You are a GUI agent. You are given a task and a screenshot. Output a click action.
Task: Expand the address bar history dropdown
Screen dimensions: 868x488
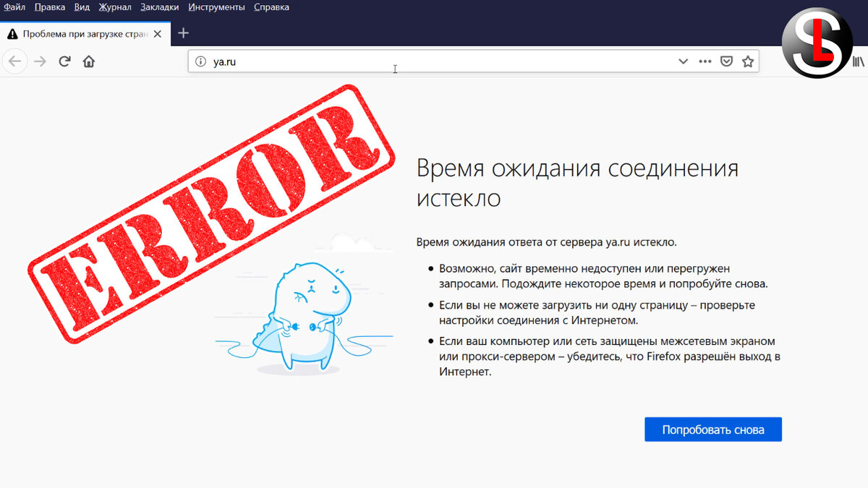coord(683,61)
